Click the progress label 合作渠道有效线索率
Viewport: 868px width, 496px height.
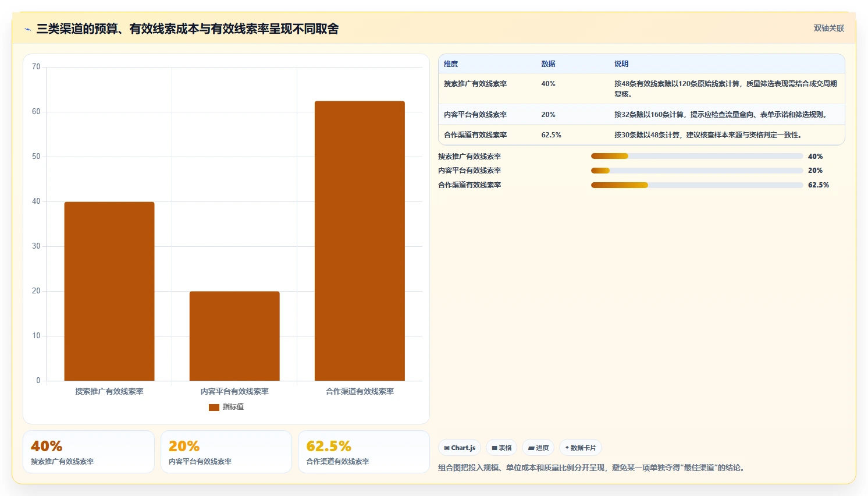[469, 185]
